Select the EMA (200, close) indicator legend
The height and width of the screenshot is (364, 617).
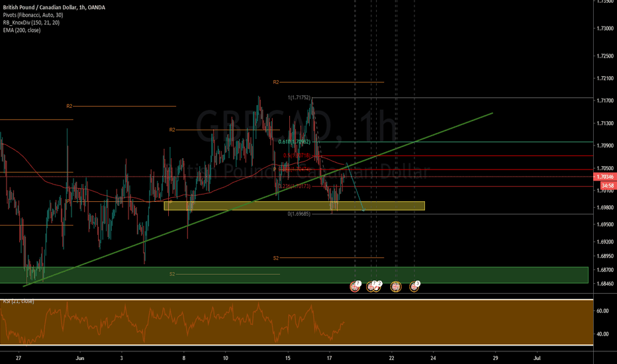click(x=22, y=30)
